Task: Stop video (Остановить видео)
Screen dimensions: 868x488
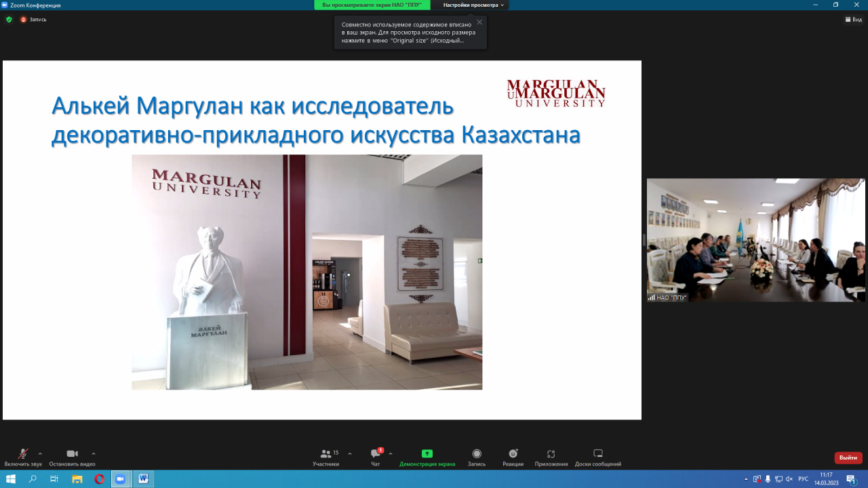Action: click(72, 456)
